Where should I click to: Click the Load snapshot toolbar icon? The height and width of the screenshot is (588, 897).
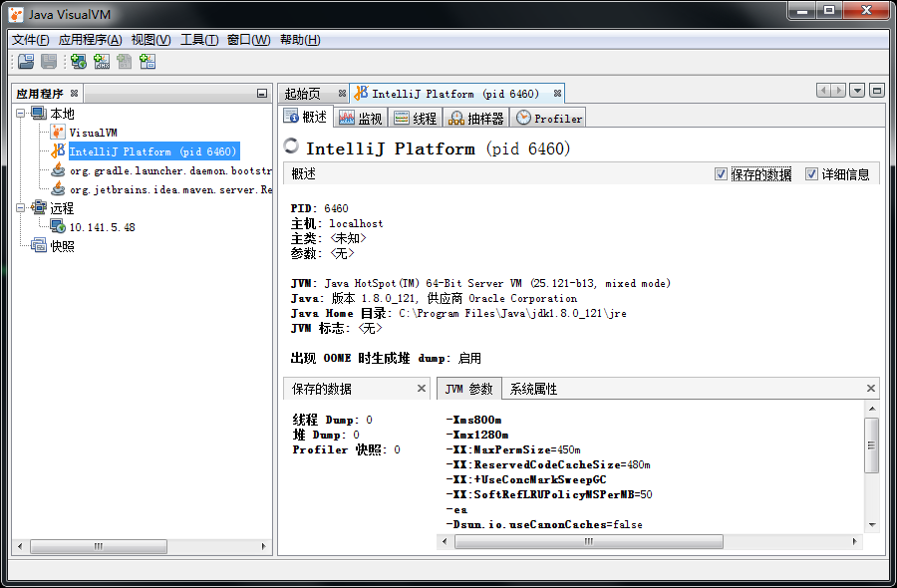26,61
